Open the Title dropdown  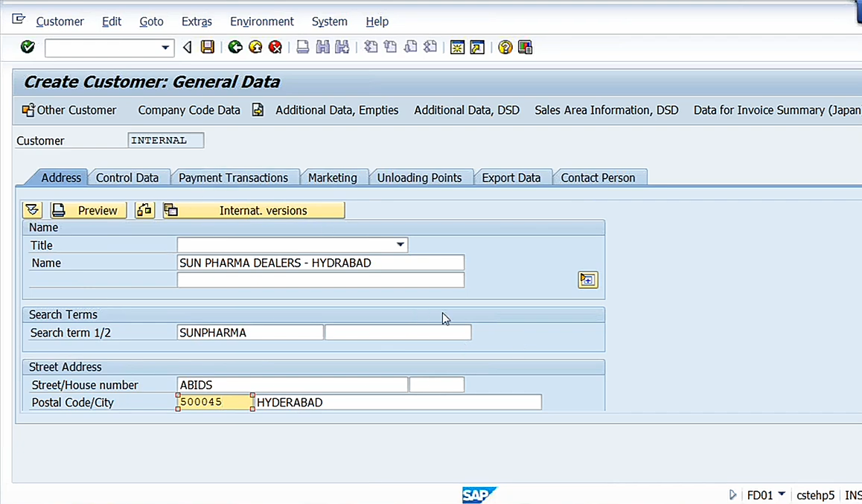[400, 245]
